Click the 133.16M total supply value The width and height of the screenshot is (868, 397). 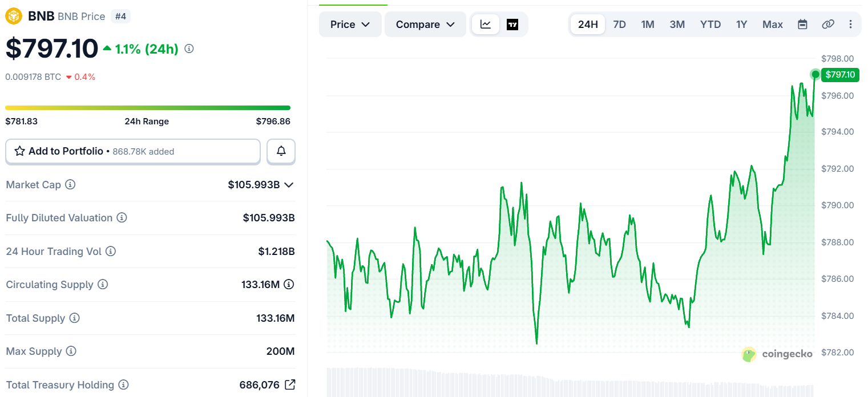[276, 318]
